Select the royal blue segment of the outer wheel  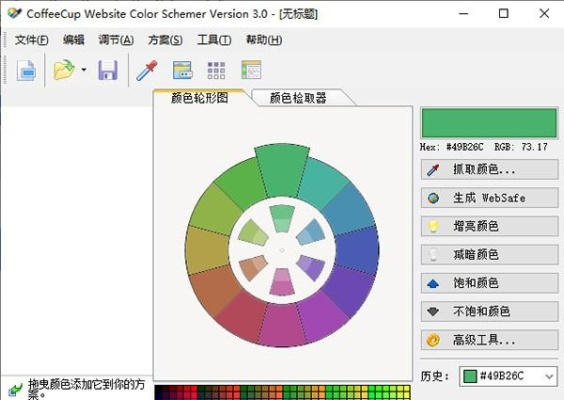(x=358, y=251)
